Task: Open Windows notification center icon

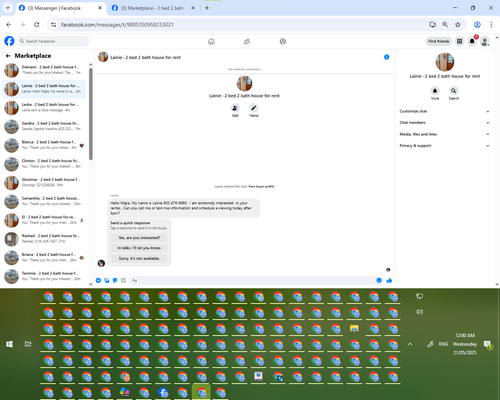Action: pos(488,344)
